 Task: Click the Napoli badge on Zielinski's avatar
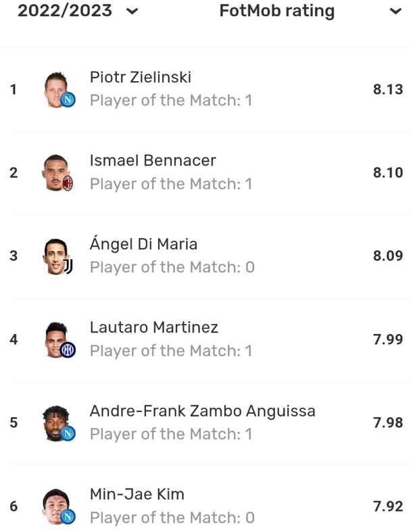click(68, 100)
